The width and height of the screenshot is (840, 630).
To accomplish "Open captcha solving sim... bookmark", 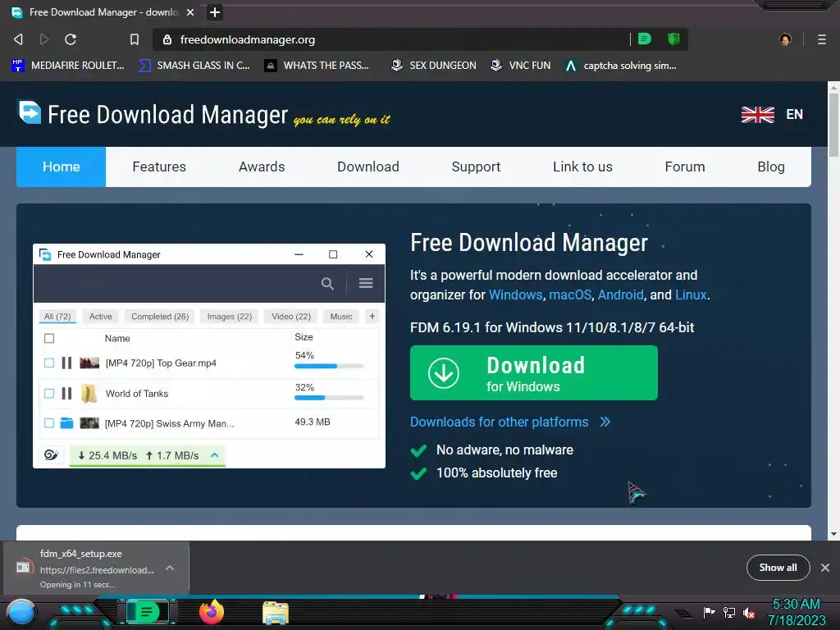I will pos(621,66).
